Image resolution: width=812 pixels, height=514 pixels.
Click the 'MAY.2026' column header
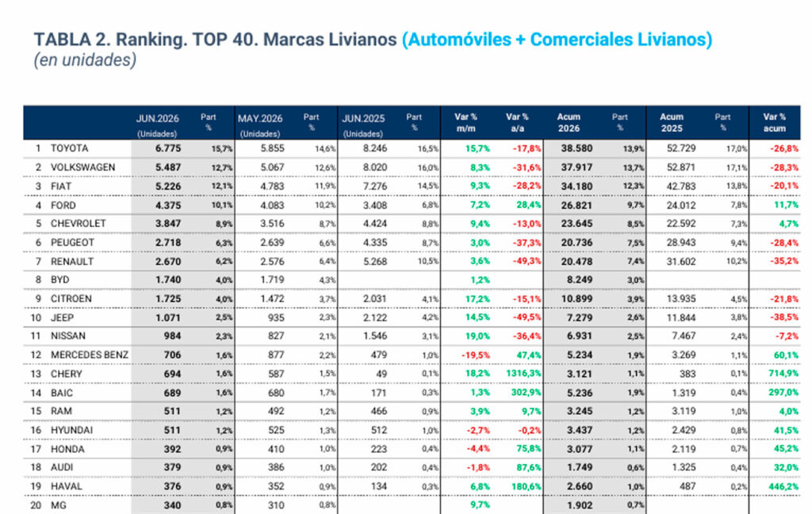pyautogui.click(x=260, y=118)
